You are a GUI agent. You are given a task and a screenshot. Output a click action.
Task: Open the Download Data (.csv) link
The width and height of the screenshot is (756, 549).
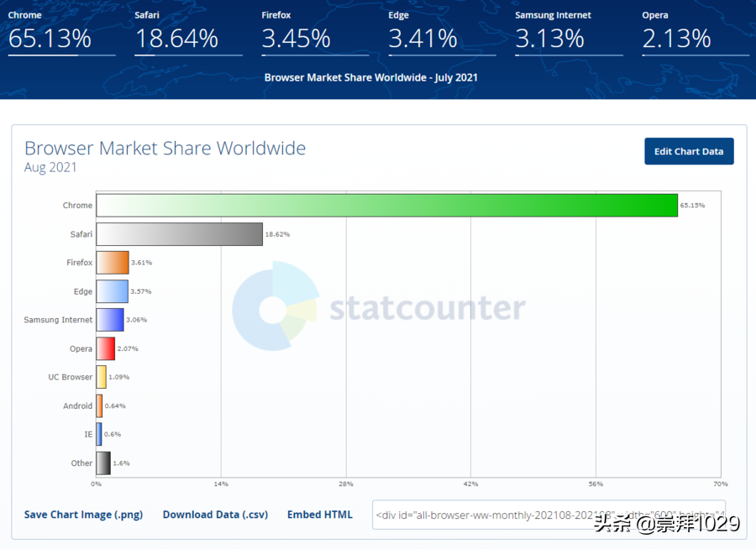click(215, 515)
